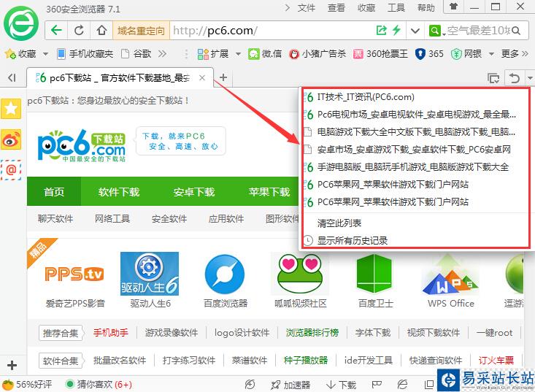
Task: Go to home page icon
Action: pos(101,31)
